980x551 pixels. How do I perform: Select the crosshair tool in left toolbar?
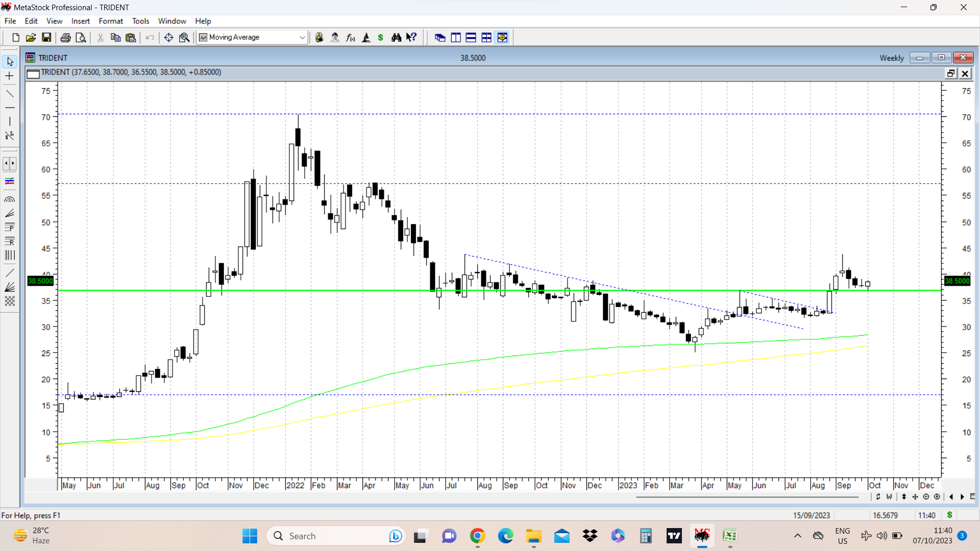[x=10, y=76]
